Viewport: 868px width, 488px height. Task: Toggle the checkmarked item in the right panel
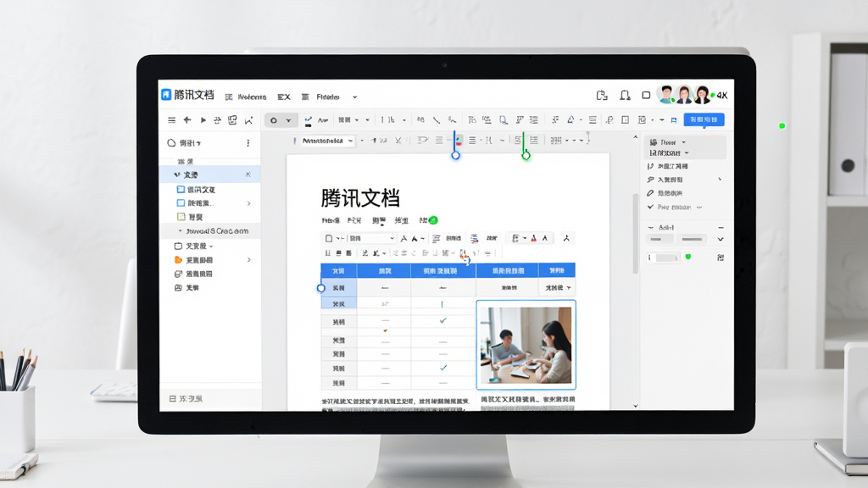[x=674, y=207]
